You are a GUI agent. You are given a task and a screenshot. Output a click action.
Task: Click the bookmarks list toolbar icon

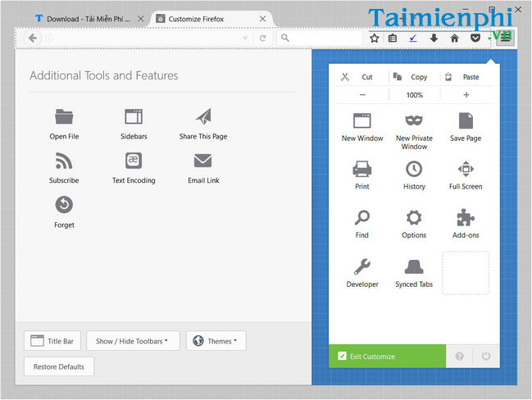click(x=393, y=38)
